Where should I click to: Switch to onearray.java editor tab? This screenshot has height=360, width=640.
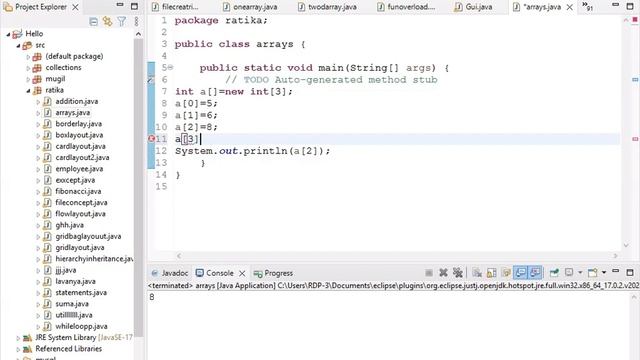250,7
